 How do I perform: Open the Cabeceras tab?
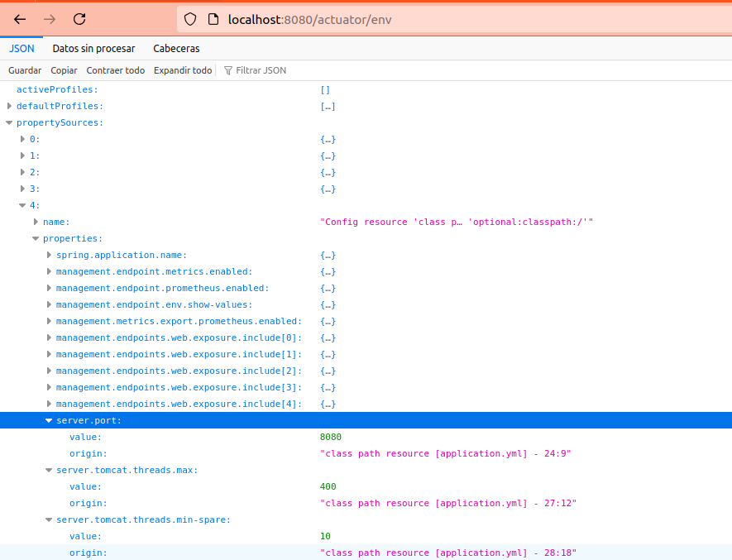click(176, 49)
